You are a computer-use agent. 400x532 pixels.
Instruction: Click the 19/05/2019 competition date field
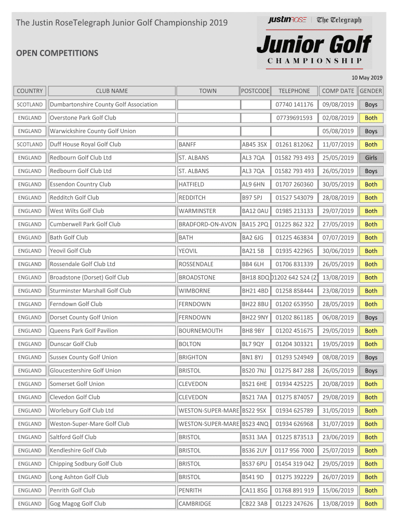pyautogui.click(x=337, y=344)
